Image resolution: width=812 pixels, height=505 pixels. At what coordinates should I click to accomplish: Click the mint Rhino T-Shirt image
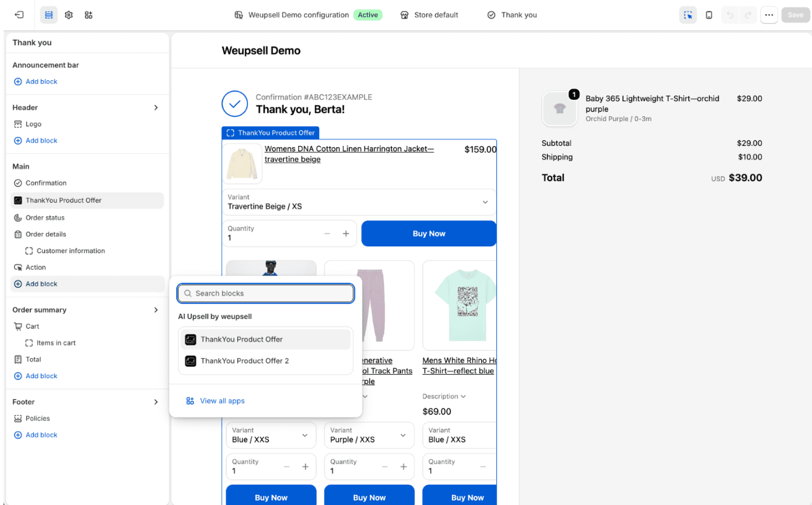point(460,305)
